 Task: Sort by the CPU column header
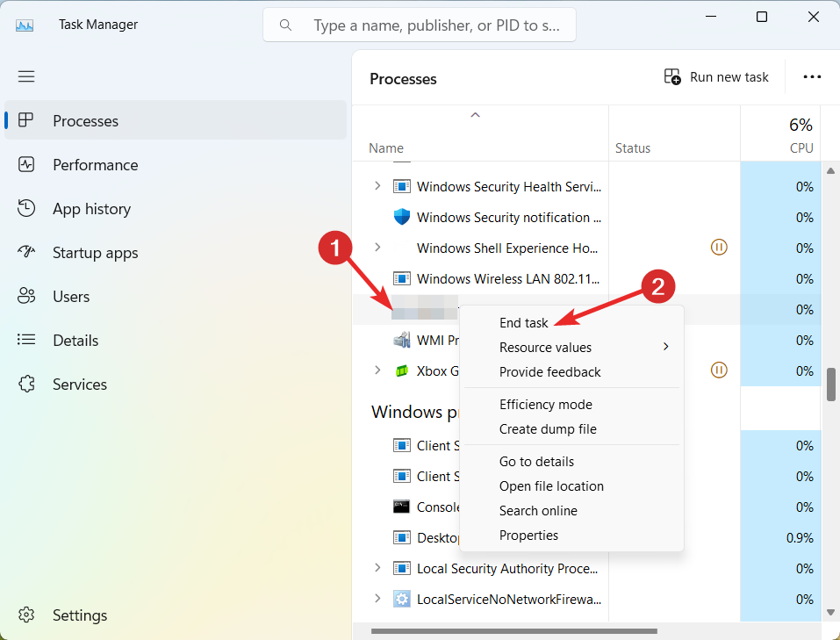[x=780, y=133]
